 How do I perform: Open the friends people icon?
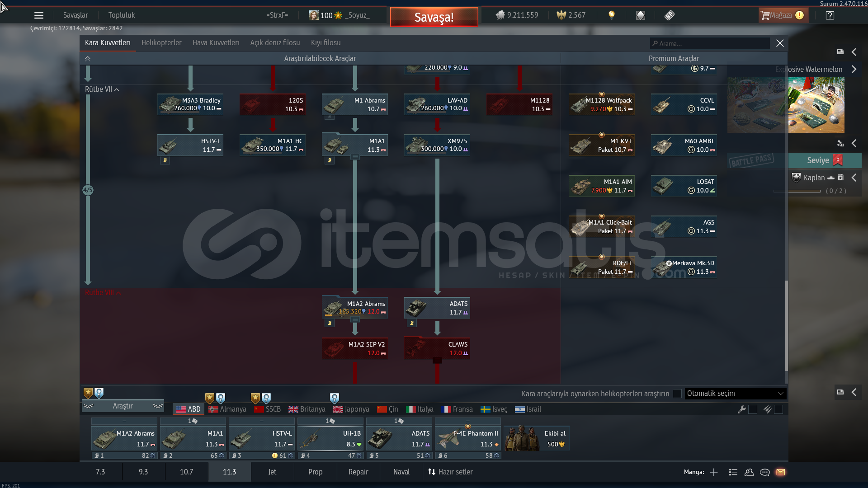749,472
